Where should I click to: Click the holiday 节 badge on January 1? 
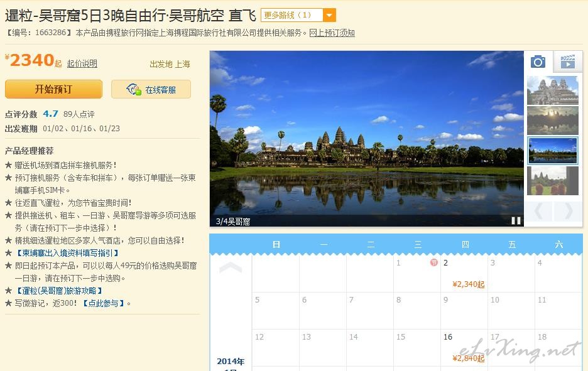pyautogui.click(x=434, y=262)
